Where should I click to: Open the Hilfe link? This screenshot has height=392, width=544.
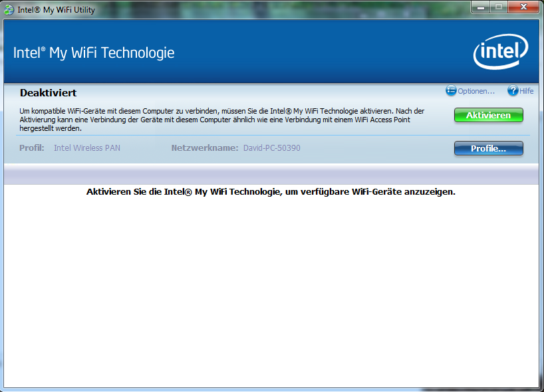click(526, 91)
